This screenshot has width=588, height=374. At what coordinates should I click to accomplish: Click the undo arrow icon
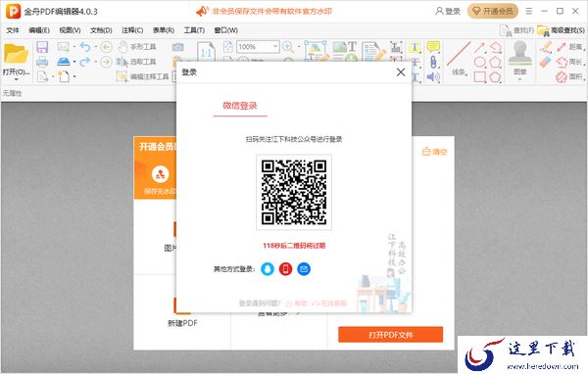85,47
